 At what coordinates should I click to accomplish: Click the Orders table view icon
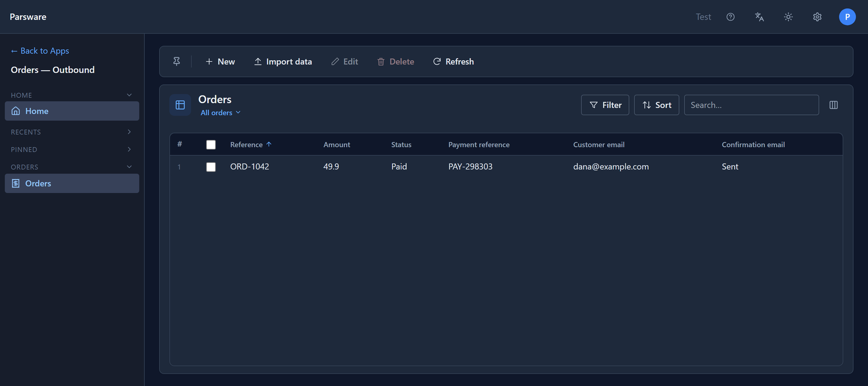180,105
